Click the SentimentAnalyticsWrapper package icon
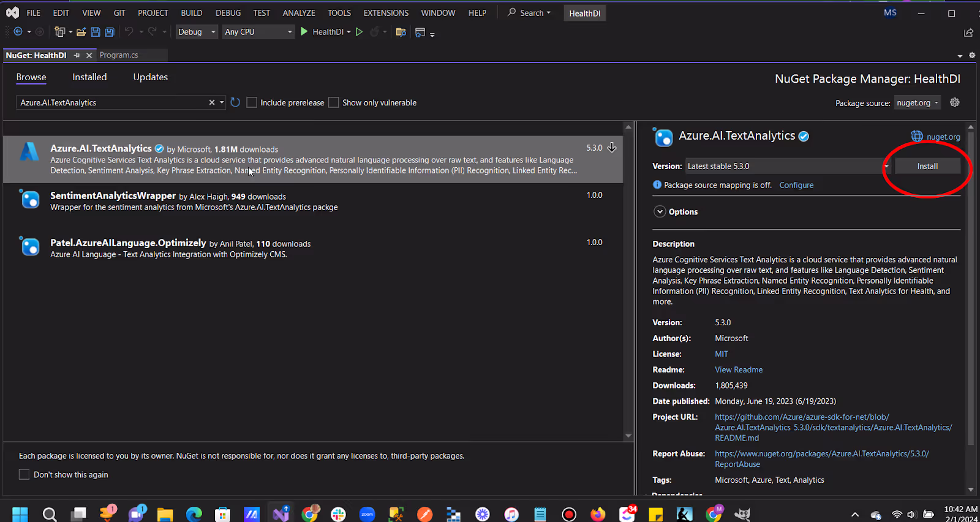Viewport: 980px width, 522px height. [x=29, y=199]
